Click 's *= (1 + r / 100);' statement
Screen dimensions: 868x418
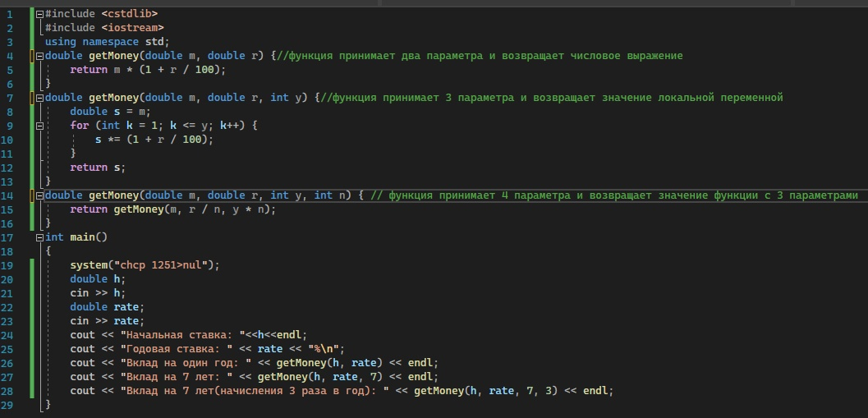click(154, 140)
